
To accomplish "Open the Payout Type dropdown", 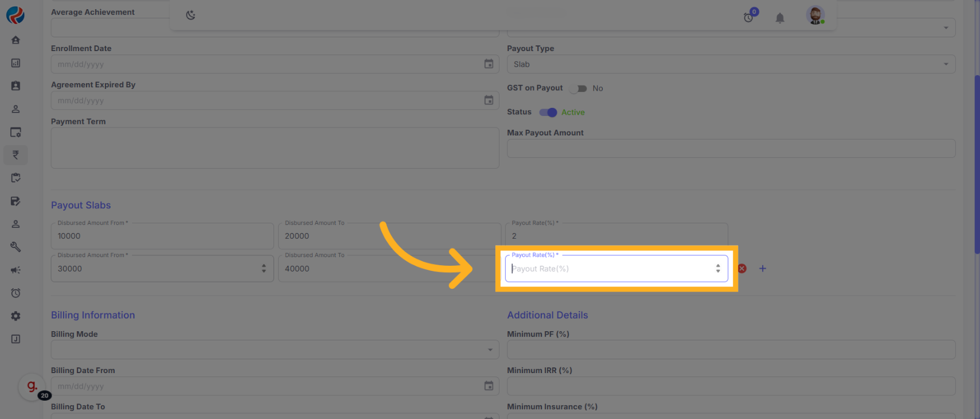I will pos(731,64).
